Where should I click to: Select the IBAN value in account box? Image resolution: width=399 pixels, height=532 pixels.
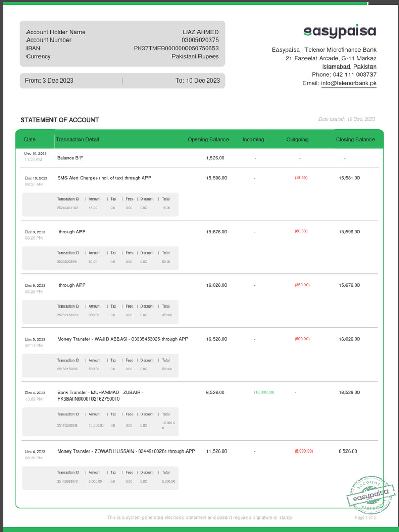point(176,48)
